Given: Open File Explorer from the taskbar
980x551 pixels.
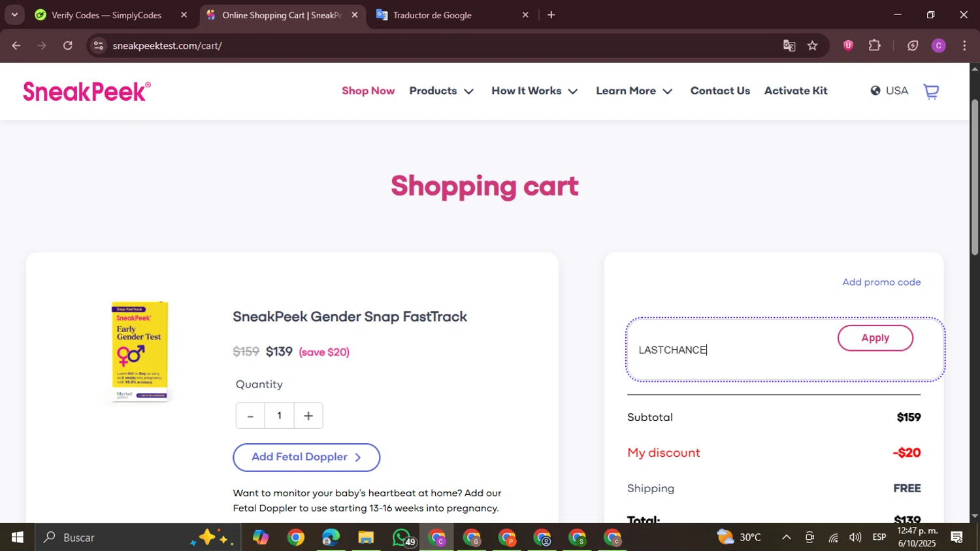Looking at the screenshot, I should coord(366,537).
